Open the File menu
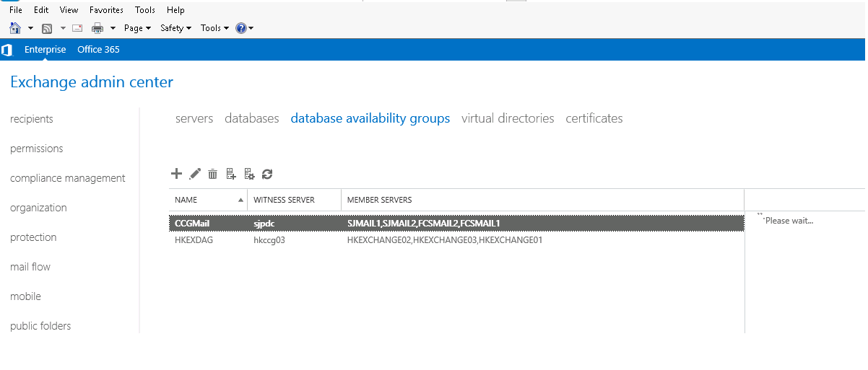This screenshot has width=868, height=370. [x=15, y=10]
